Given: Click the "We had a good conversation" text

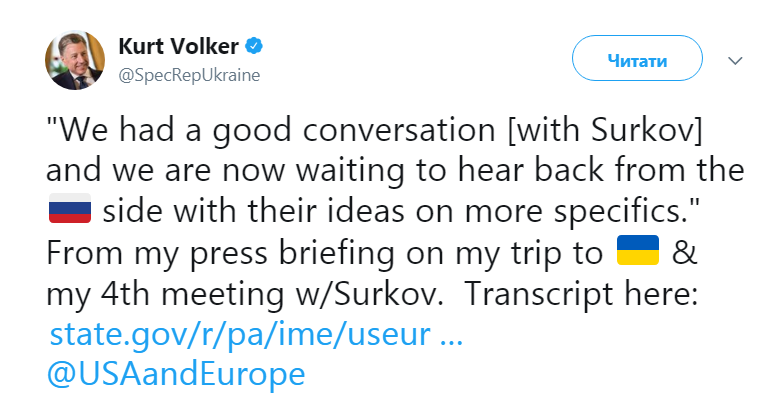Looking at the screenshot, I should [x=271, y=131].
